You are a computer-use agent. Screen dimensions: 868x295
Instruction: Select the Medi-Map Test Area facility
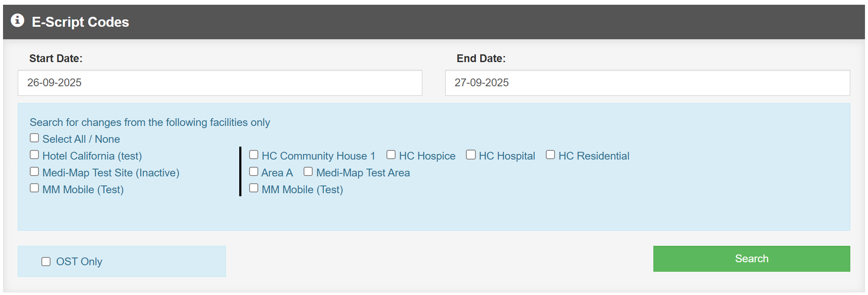pos(308,171)
